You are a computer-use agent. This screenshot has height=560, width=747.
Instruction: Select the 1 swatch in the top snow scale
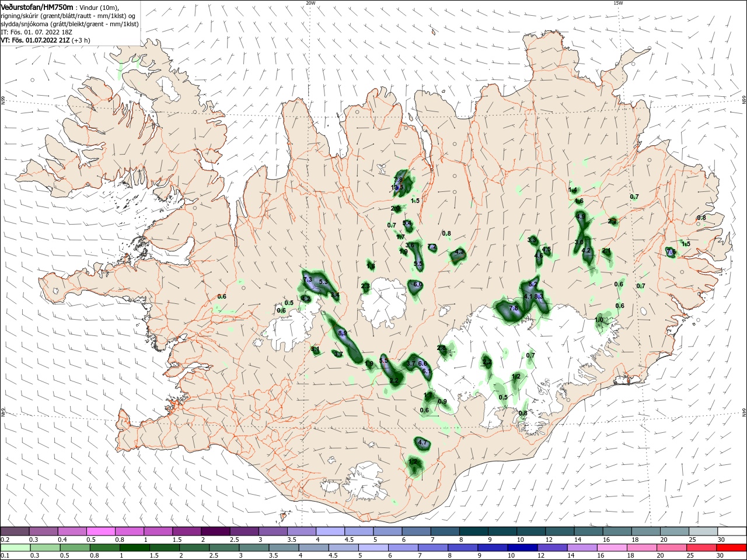(158, 531)
